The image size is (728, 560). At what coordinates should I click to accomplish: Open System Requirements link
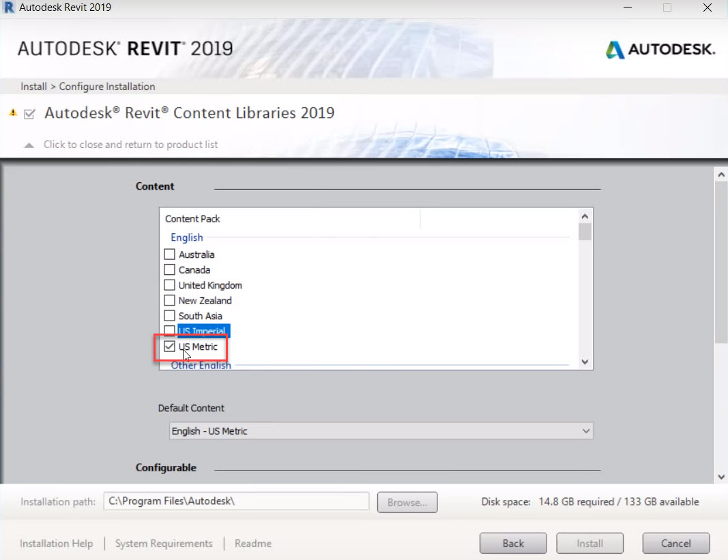coord(164,543)
